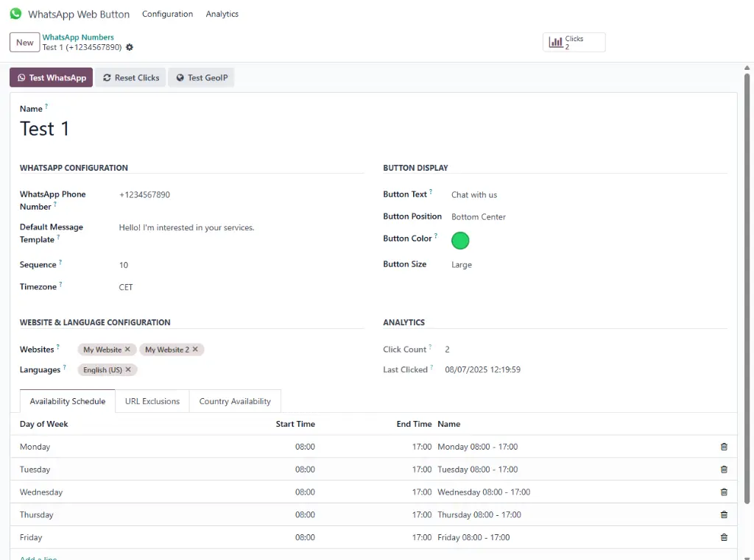Switch to the URL Exclusions tab
754x560 pixels.
coord(152,401)
